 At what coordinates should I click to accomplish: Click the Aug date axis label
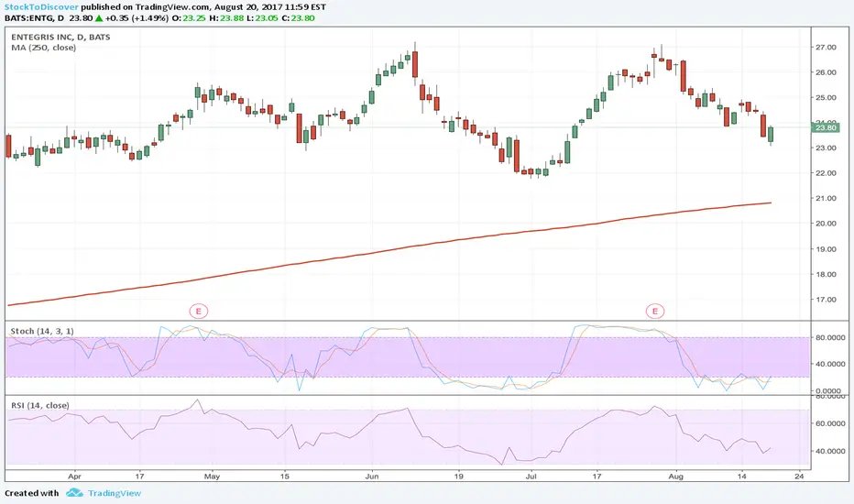(x=676, y=477)
